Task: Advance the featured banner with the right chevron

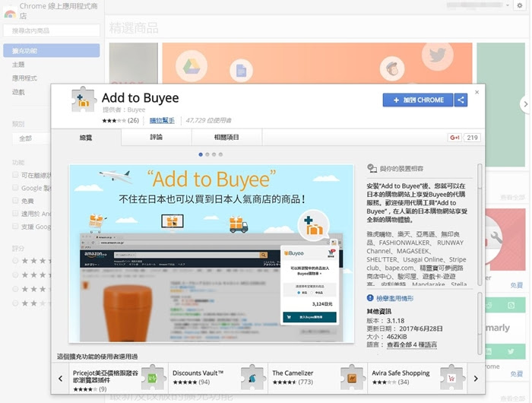Action: pyautogui.click(x=525, y=104)
